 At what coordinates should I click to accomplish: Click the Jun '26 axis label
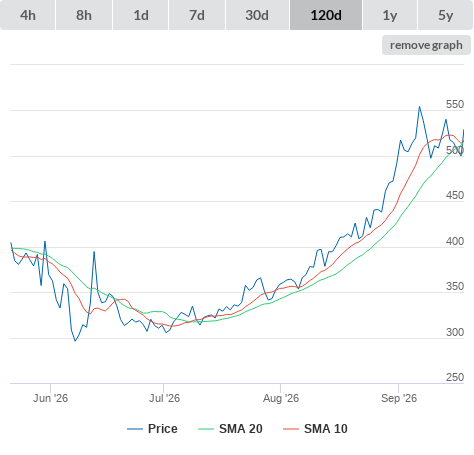50,398
